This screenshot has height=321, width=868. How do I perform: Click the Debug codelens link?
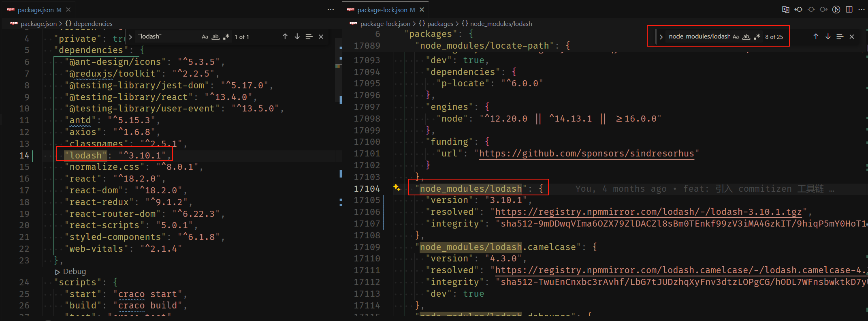tap(75, 272)
